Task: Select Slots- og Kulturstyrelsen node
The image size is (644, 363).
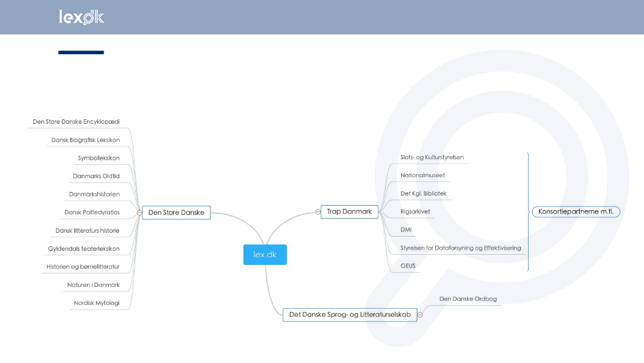Action: [431, 157]
